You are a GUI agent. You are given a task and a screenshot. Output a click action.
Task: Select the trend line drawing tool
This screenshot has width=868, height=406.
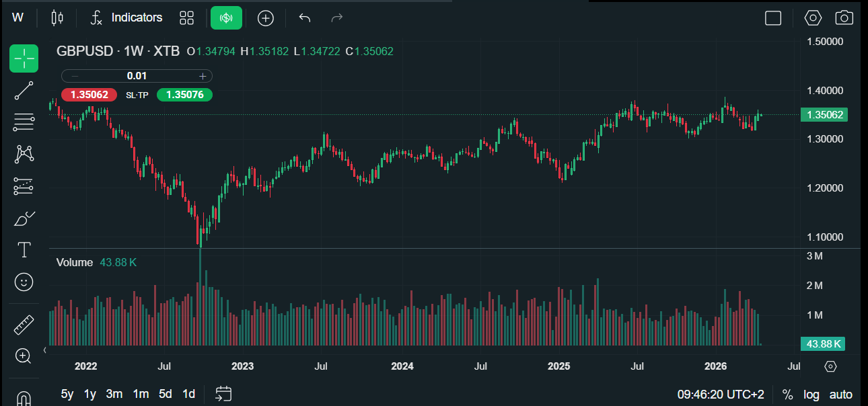pyautogui.click(x=24, y=90)
